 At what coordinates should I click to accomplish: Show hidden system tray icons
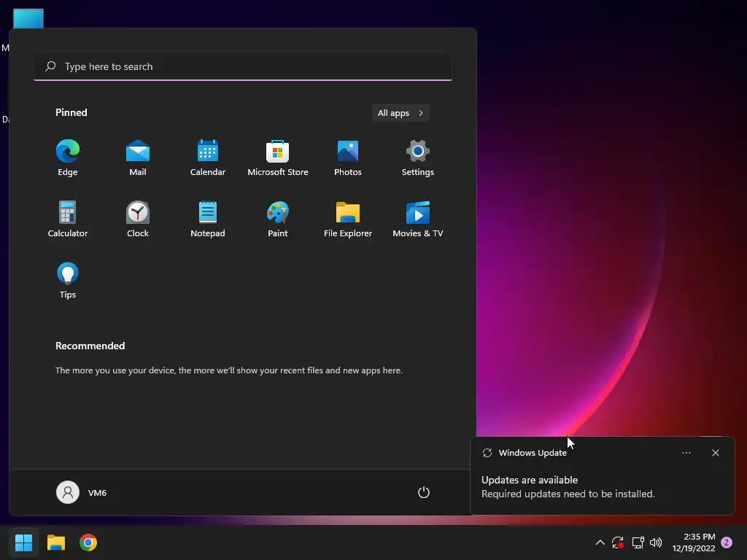tap(600, 542)
